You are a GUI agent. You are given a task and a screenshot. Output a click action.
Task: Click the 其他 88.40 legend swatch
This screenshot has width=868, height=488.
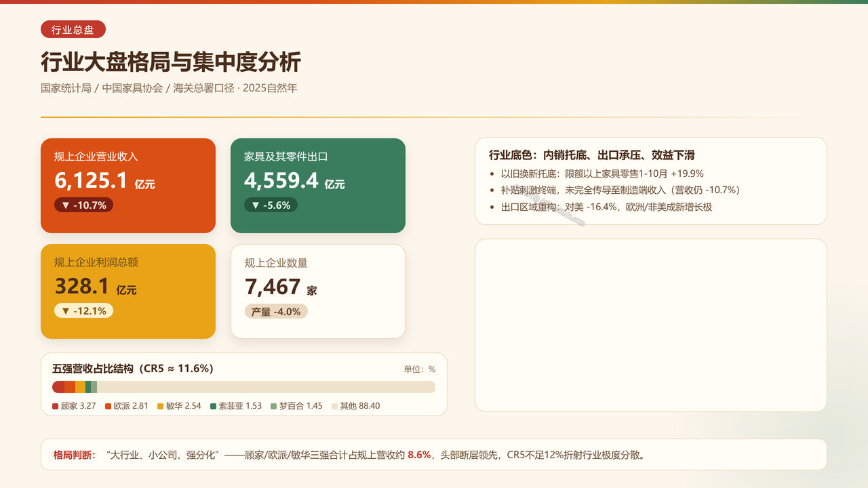[335, 406]
